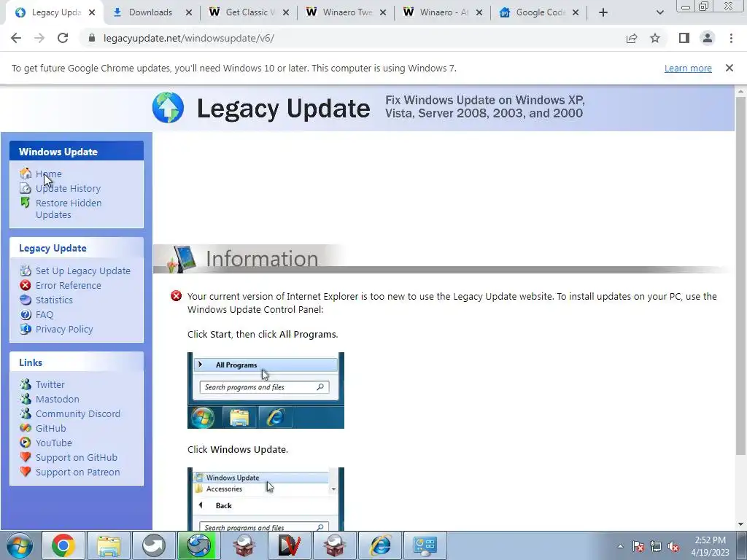The width and height of the screenshot is (747, 560).
Task: Click the lock icon beside the URL
Action: tap(92, 38)
